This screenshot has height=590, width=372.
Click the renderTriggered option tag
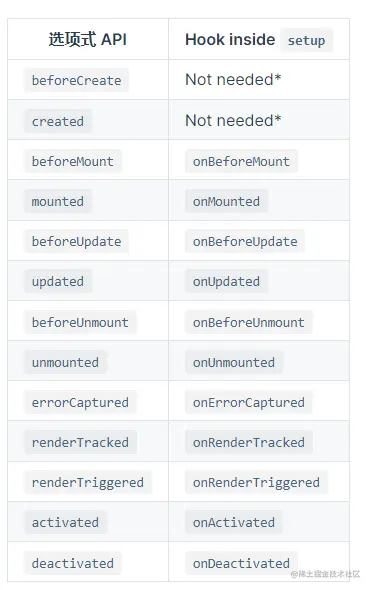88,482
